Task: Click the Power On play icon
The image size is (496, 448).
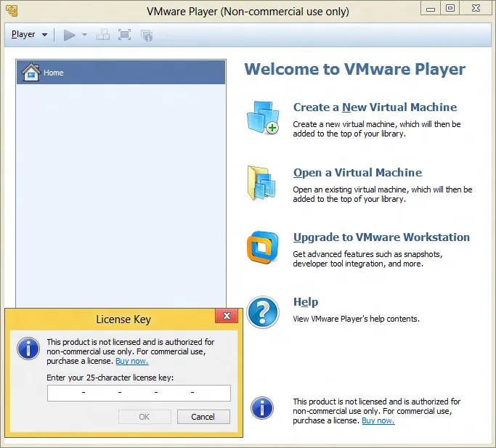Action: (69, 35)
